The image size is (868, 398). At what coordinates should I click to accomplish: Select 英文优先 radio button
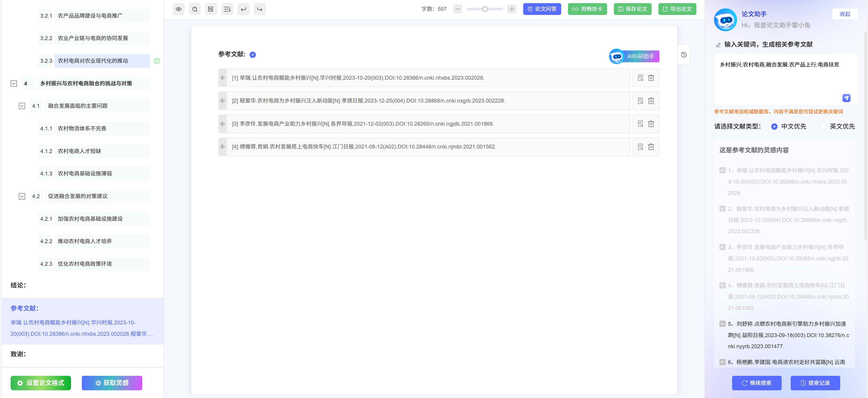pos(823,127)
